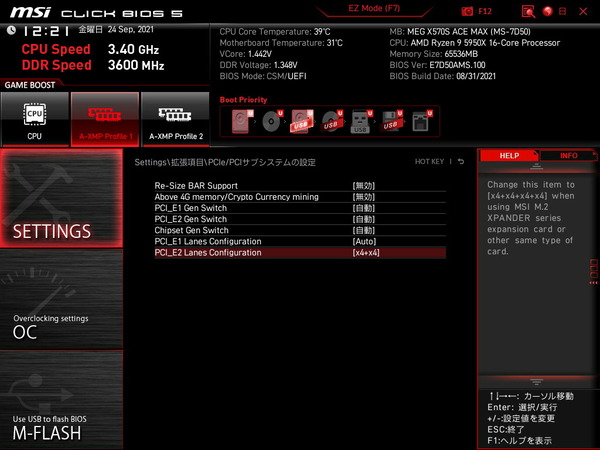Click the Settings breadcrumb path text
The height and width of the screenshot is (450, 600).
[225, 162]
